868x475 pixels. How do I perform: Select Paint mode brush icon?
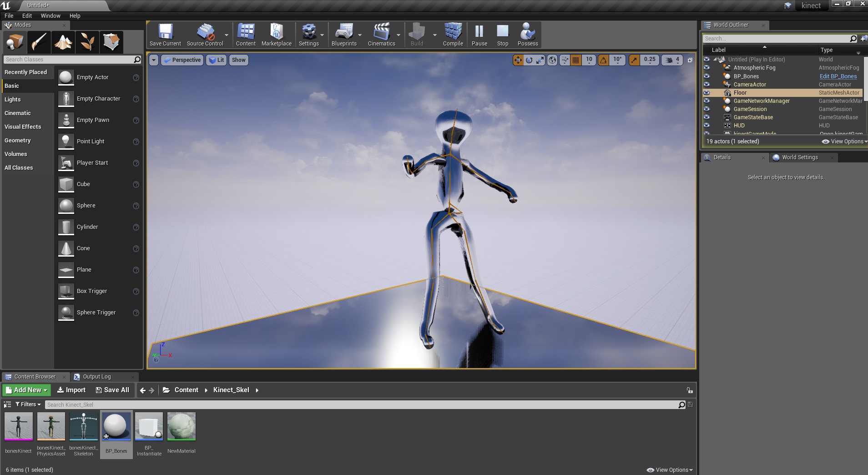(39, 42)
